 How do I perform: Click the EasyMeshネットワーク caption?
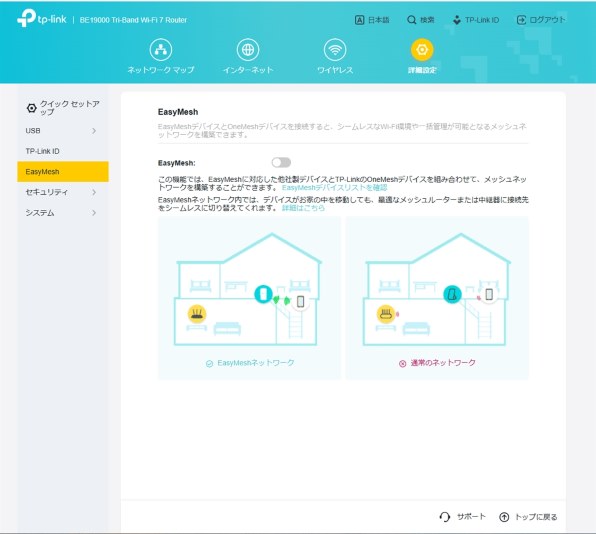click(x=255, y=363)
